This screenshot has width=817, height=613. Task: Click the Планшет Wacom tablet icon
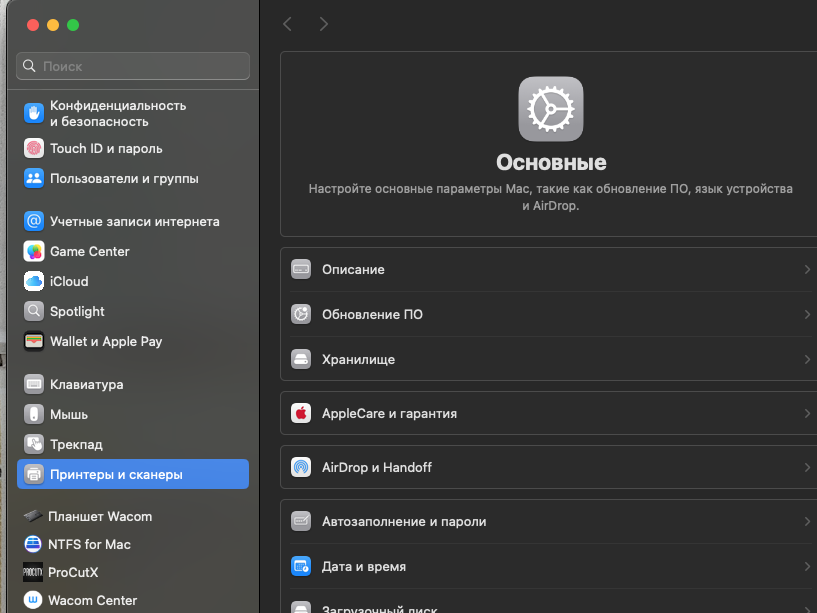click(33, 516)
